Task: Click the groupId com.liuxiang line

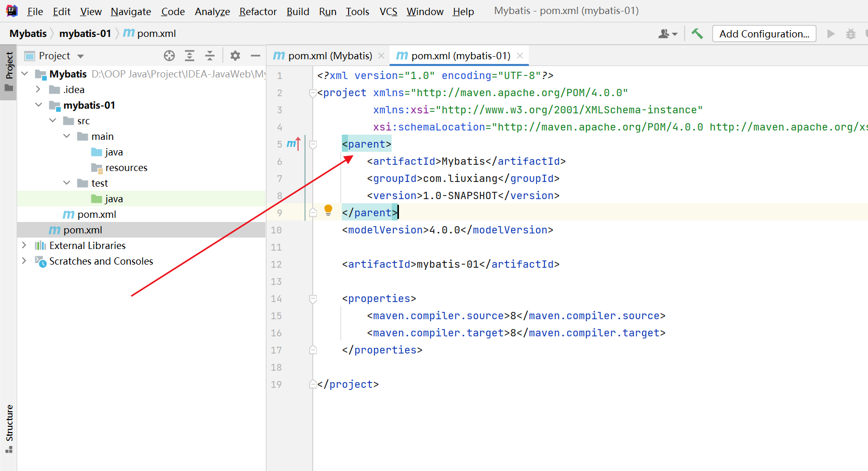Action: click(463, 178)
